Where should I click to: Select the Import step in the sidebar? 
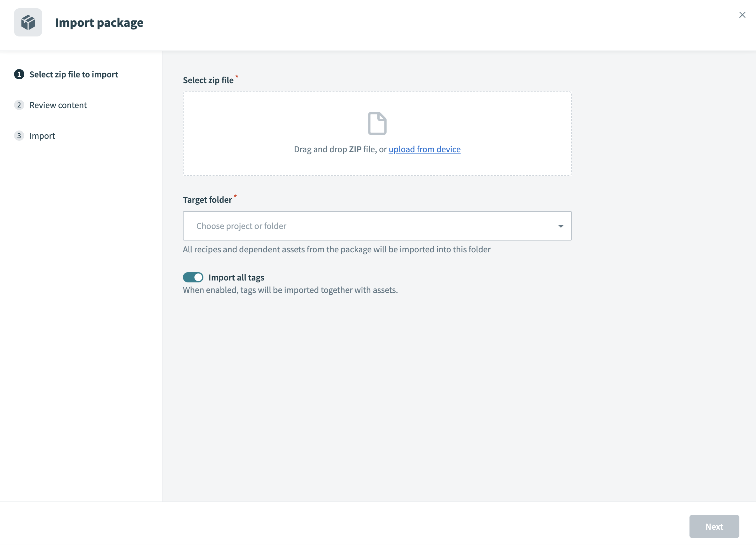click(42, 135)
